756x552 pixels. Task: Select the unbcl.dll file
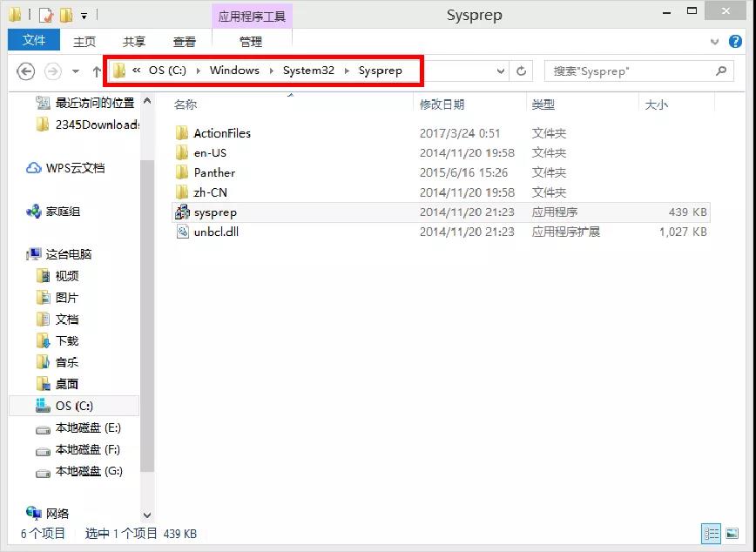pos(215,232)
